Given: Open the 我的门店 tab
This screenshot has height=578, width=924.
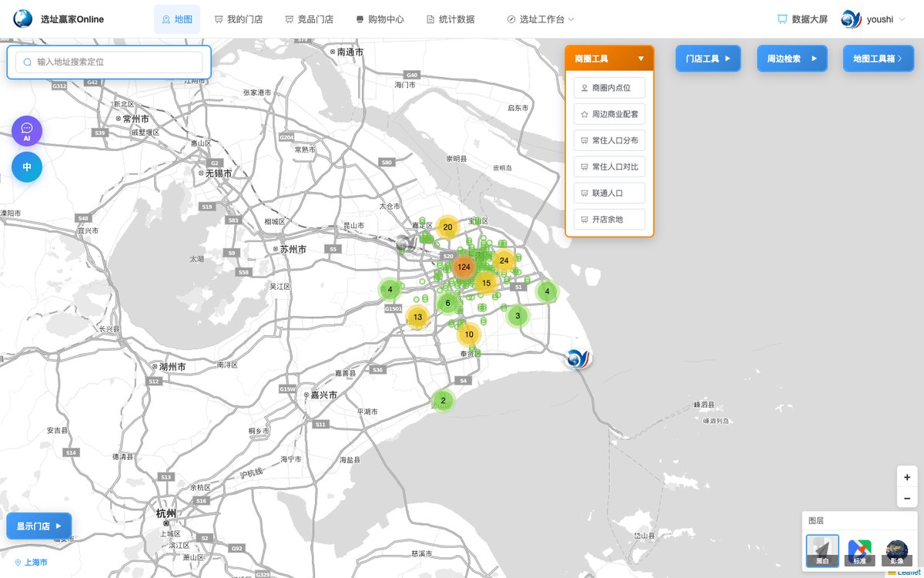Looking at the screenshot, I should tap(239, 19).
